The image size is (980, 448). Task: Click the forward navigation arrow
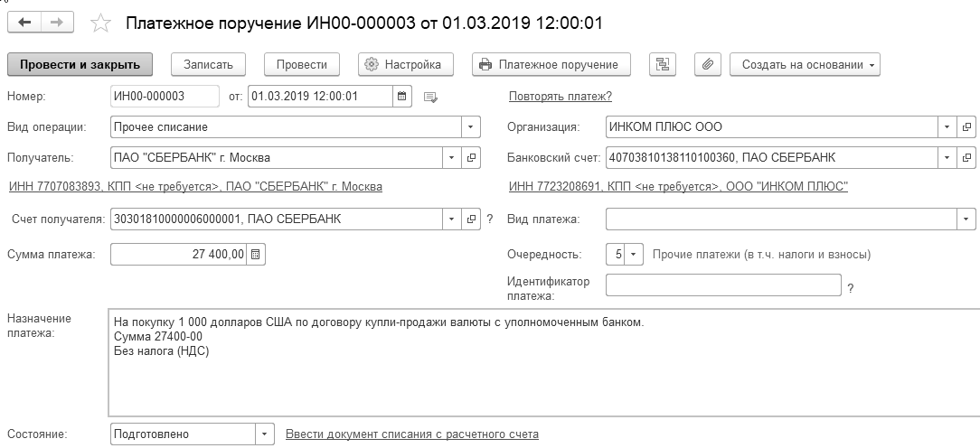[x=56, y=22]
